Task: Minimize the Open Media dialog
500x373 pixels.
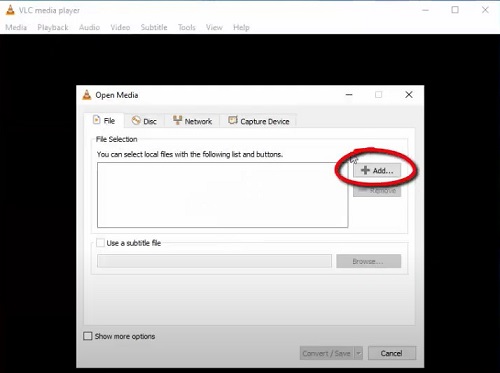Action: tap(349, 95)
